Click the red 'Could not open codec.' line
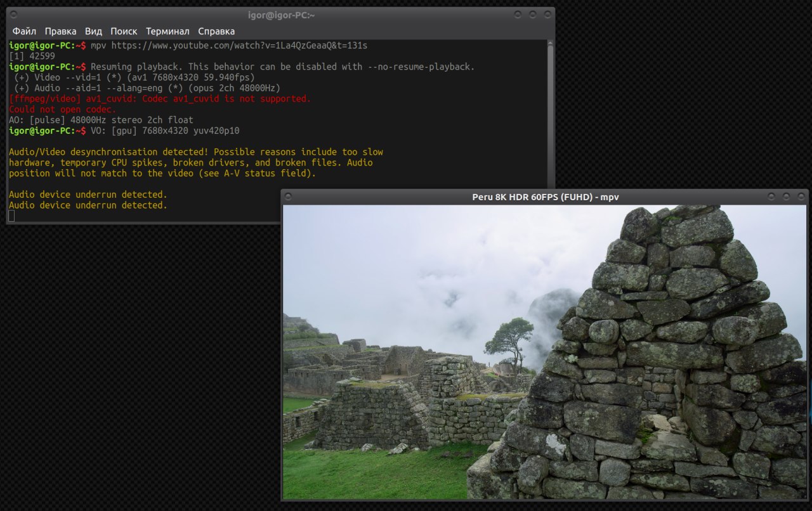Screen dimensions: 812x511 63,109
